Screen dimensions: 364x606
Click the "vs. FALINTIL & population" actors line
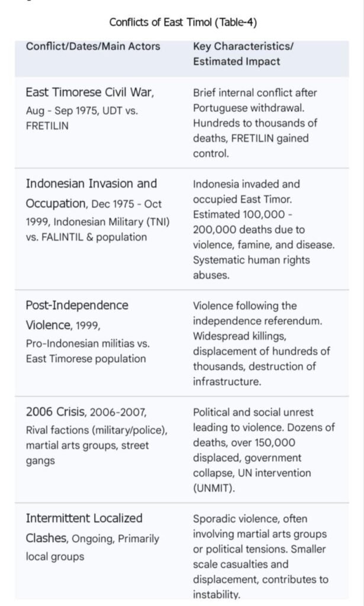pyautogui.click(x=86, y=237)
